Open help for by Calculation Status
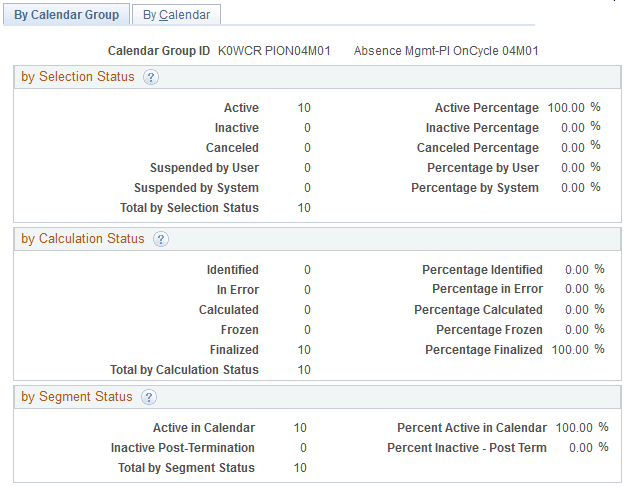The width and height of the screenshot is (626, 487). click(x=161, y=240)
